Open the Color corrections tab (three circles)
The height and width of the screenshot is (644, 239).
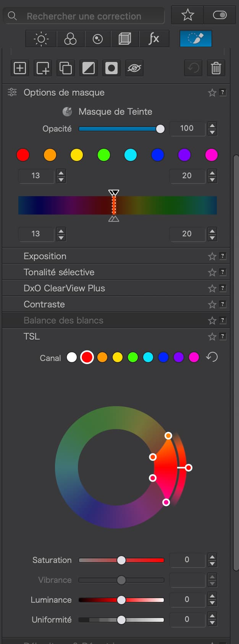[x=70, y=39]
